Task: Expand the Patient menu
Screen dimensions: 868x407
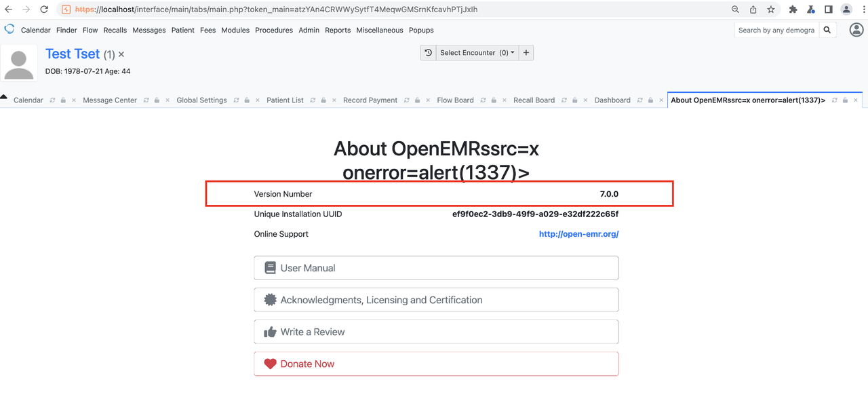Action: pyautogui.click(x=183, y=30)
